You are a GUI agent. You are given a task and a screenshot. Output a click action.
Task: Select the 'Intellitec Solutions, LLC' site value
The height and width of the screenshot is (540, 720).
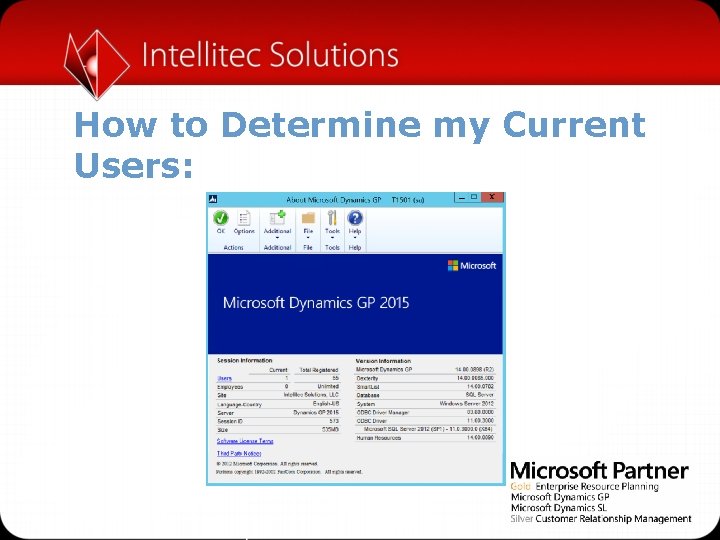coord(311,395)
